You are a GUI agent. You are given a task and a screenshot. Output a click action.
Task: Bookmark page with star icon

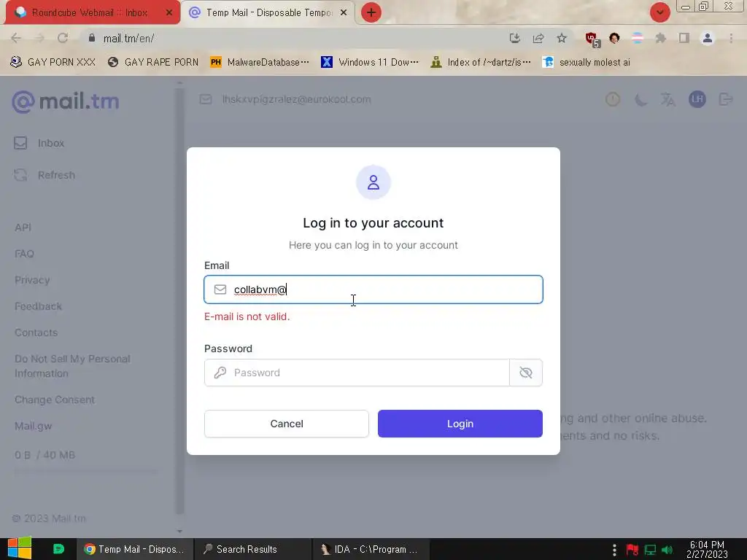pyautogui.click(x=562, y=38)
